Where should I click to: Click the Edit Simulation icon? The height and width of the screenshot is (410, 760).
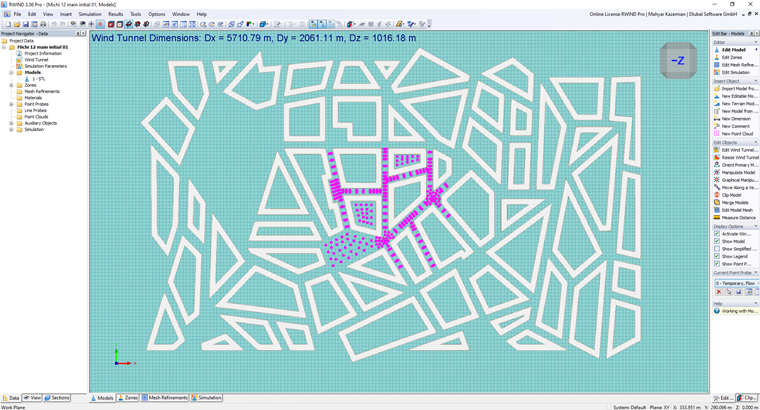[717, 72]
